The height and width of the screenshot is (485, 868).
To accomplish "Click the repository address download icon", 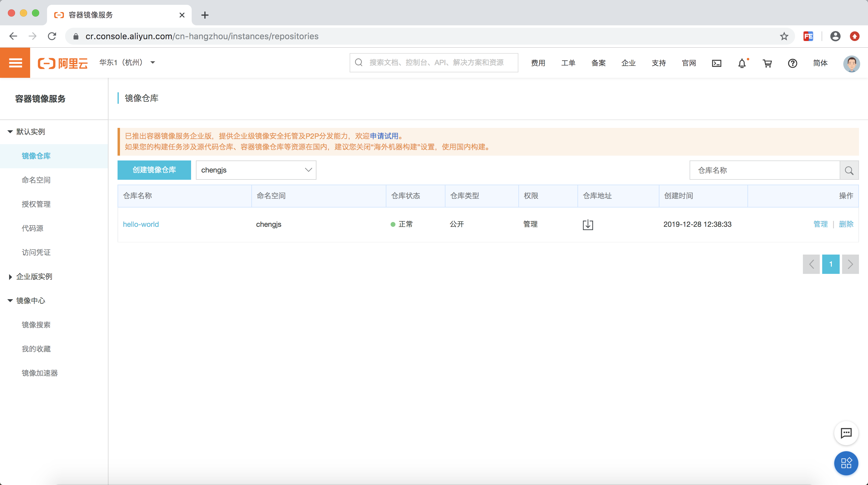I will tap(588, 225).
